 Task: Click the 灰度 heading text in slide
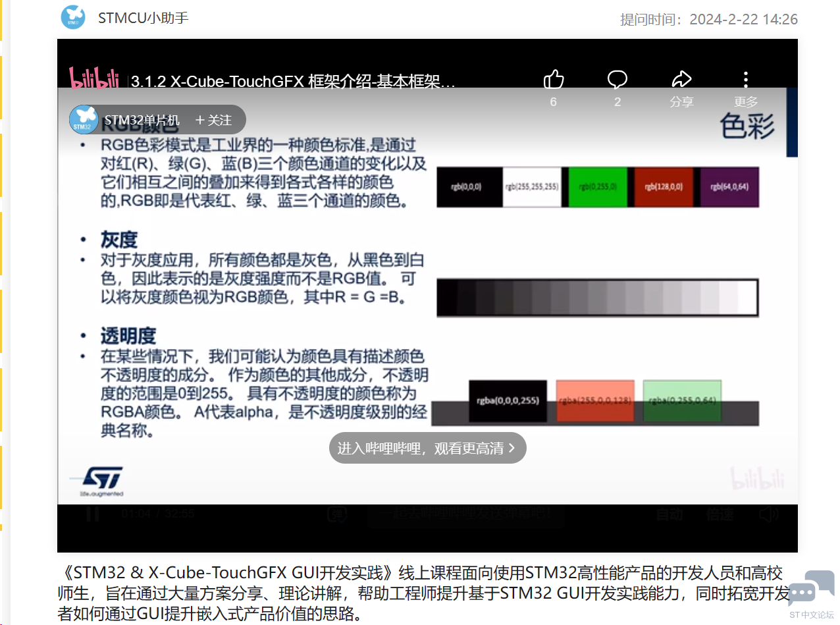click(119, 238)
